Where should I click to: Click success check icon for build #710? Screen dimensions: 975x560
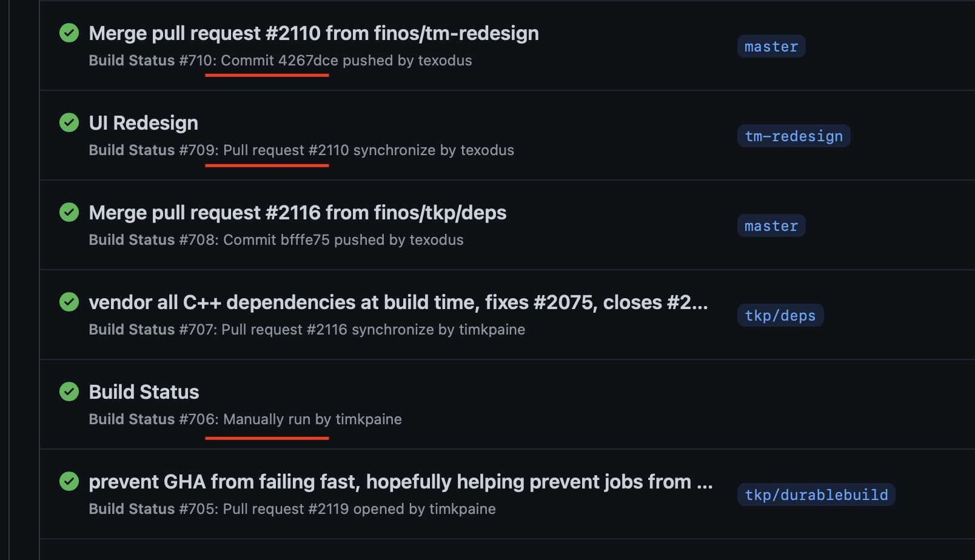click(69, 33)
